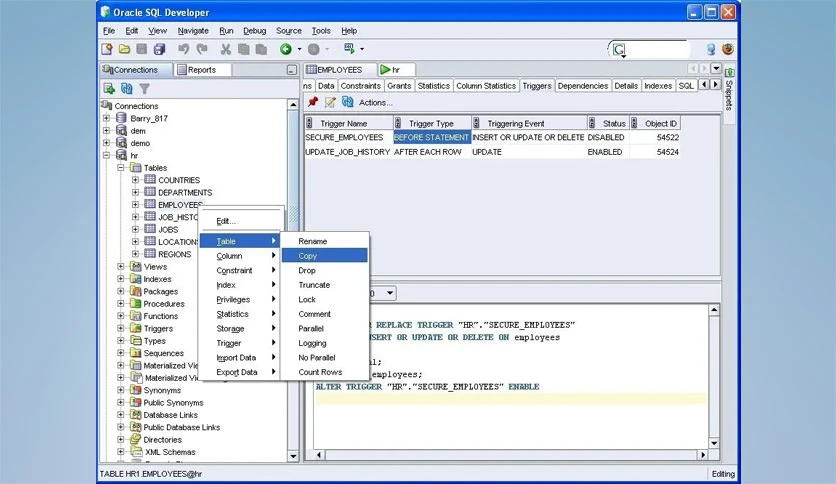836x484 pixels.
Task: Expand the Barry_817 connection node
Action: (107, 118)
